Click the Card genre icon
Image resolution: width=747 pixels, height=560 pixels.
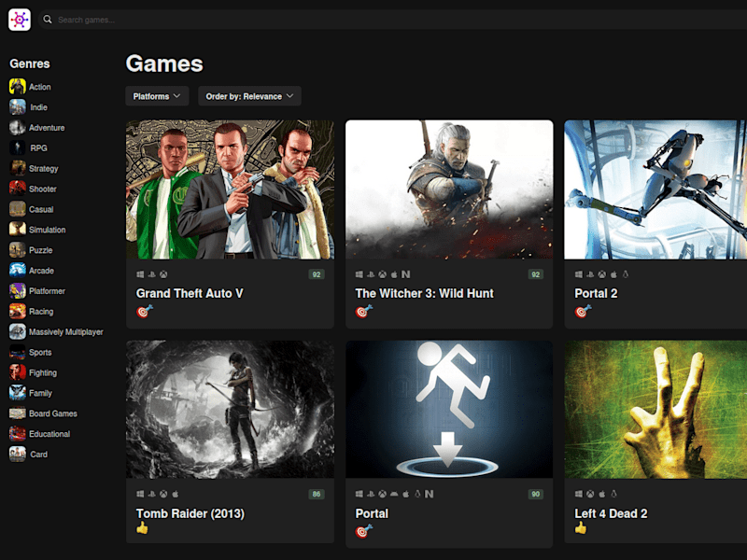[18, 455]
